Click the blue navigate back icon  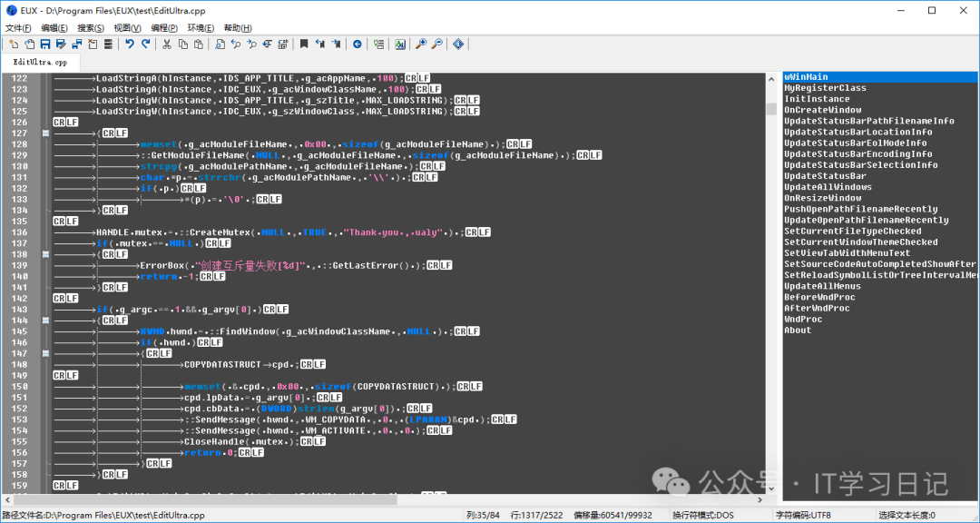click(357, 44)
